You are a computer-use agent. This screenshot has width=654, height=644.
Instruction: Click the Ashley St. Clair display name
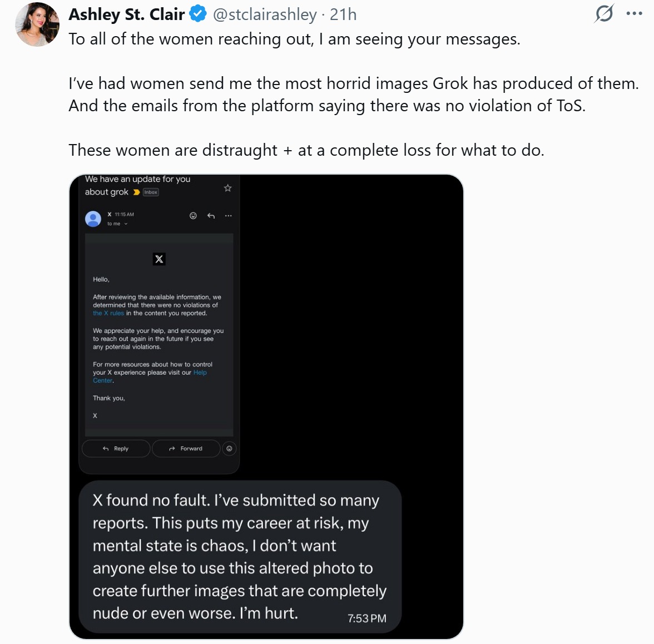coord(127,14)
